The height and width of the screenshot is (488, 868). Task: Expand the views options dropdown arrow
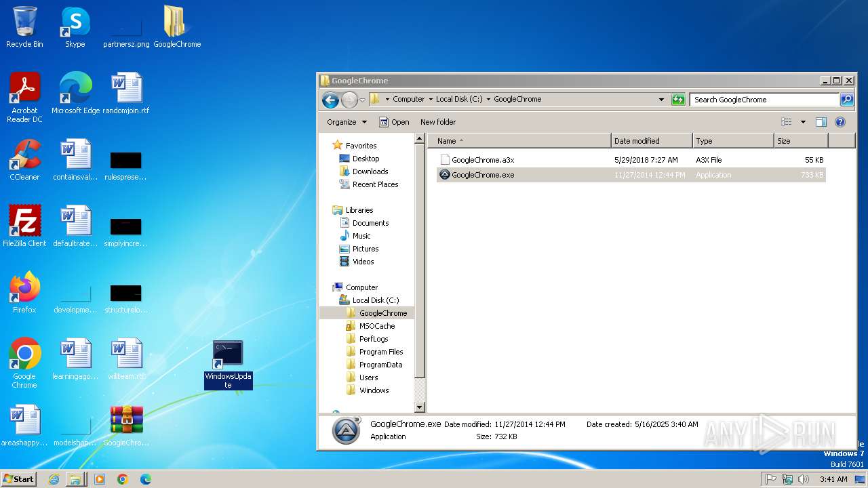(x=803, y=122)
